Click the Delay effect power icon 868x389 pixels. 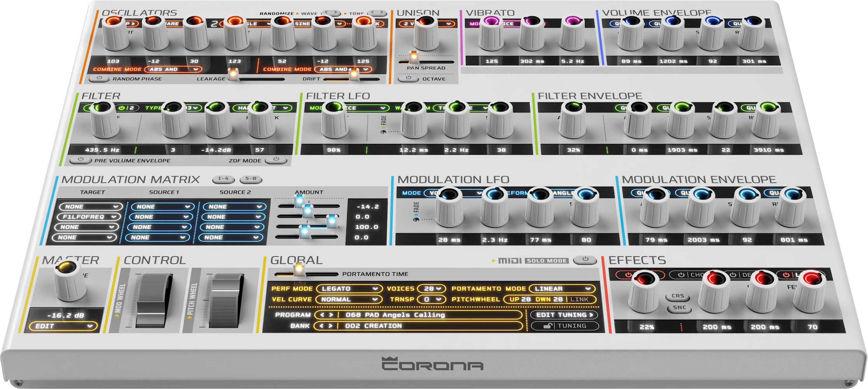tap(733, 275)
